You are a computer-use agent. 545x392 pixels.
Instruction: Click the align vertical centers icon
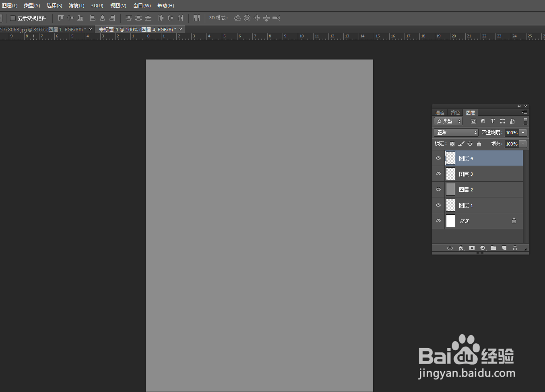(x=70, y=18)
